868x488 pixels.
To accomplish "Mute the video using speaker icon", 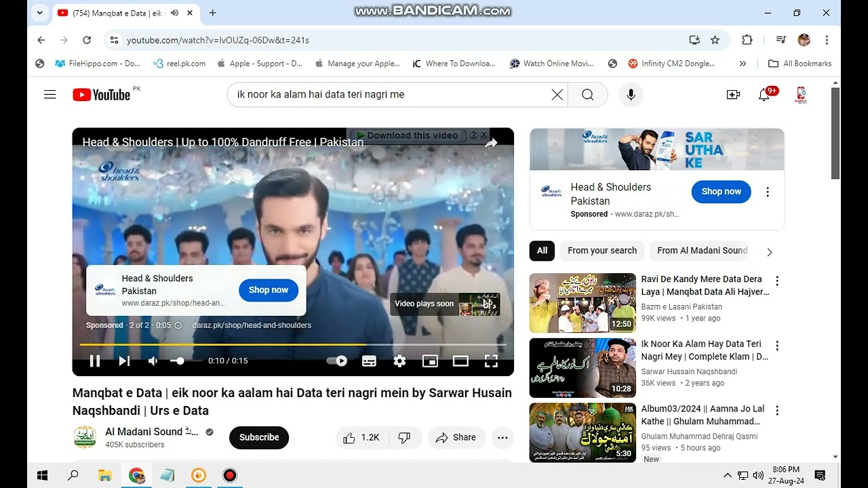I will 153,361.
